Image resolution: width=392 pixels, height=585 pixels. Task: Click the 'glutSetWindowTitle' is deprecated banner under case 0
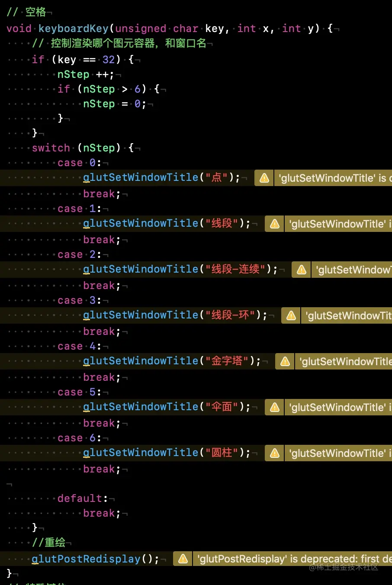point(333,178)
